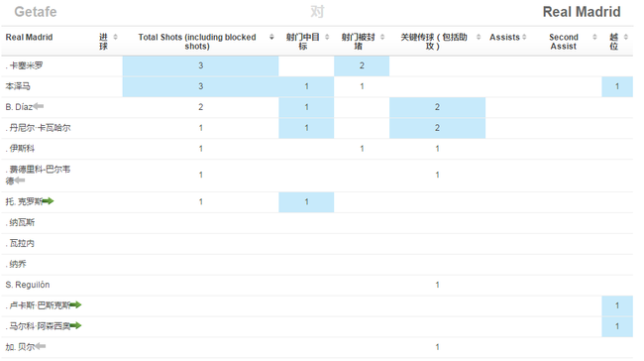Sort by 射门中目标 column arrow icon
The image size is (644, 361).
327,37
